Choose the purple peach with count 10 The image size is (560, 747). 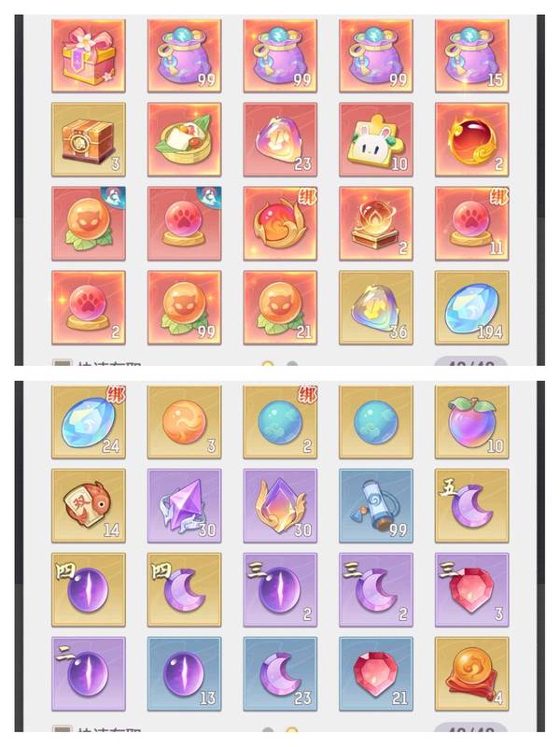[x=472, y=422]
